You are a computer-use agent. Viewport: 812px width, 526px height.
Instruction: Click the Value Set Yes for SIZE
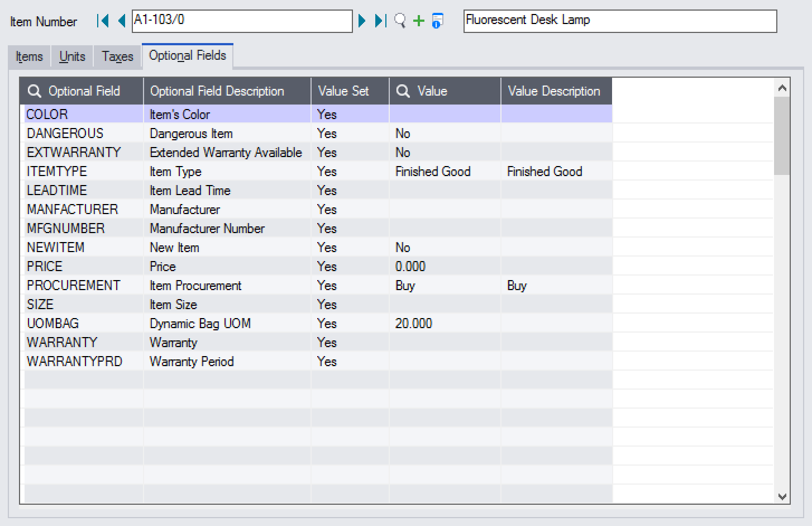[x=350, y=304]
